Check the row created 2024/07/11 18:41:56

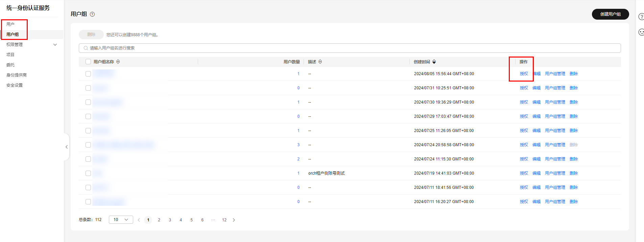point(88,188)
